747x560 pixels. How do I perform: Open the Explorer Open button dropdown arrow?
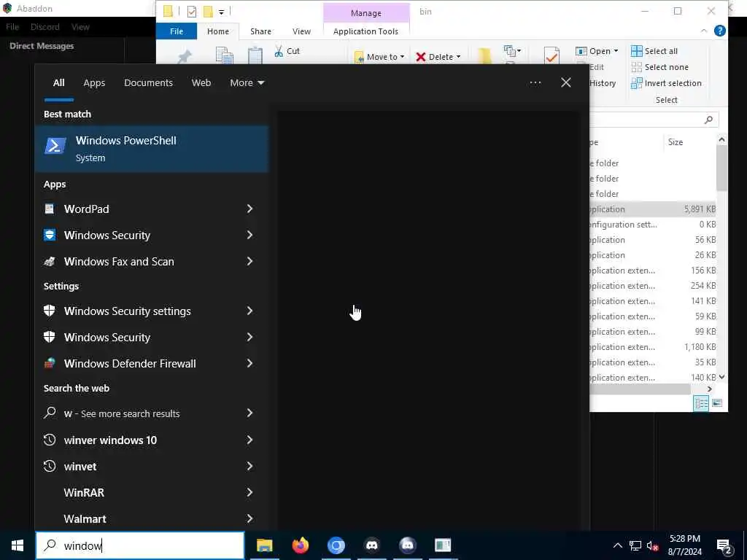tap(616, 51)
